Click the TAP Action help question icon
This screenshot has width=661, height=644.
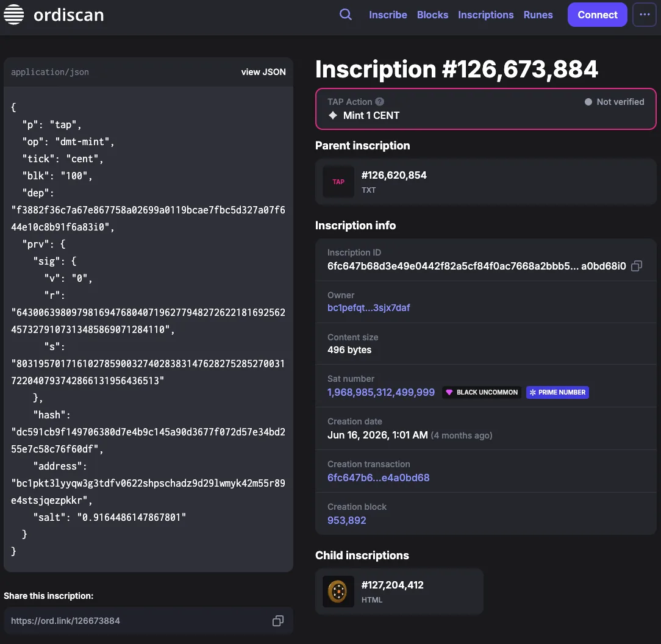tap(379, 102)
